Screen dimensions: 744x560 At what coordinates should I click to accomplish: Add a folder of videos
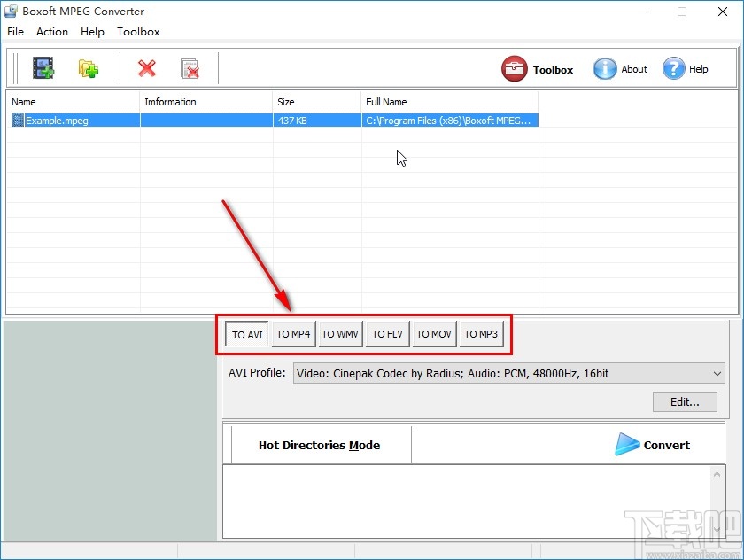click(87, 67)
